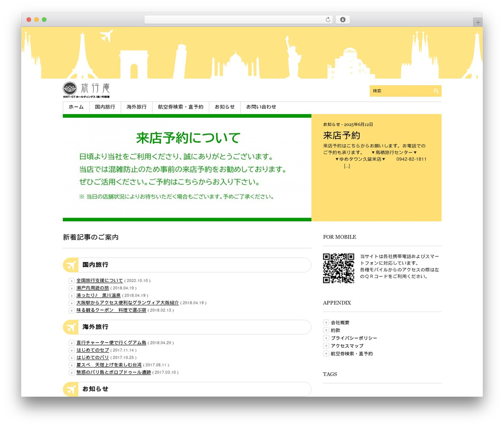Open the お知らせ navigation menu item
Image resolution: width=504 pixels, height=427 pixels.
tap(225, 107)
